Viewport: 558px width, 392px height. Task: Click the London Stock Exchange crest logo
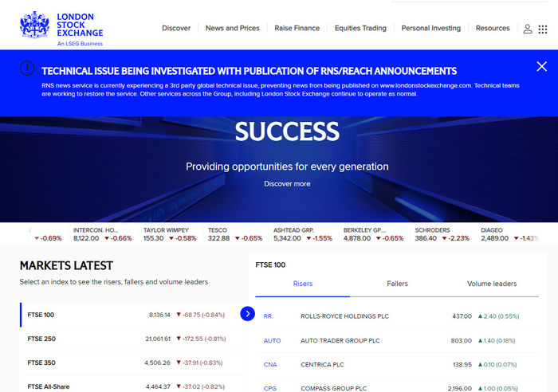tap(34, 25)
